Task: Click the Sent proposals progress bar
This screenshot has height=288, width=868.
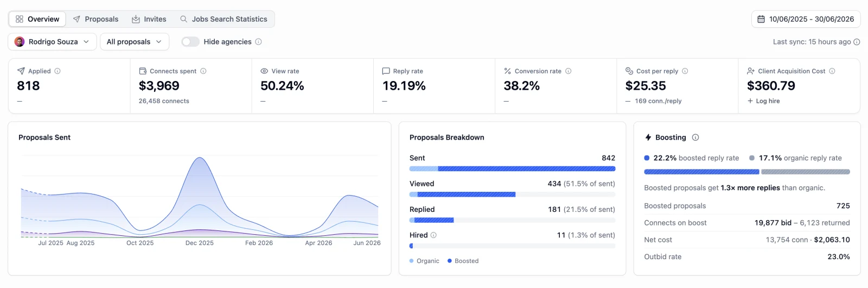Action: 512,169
